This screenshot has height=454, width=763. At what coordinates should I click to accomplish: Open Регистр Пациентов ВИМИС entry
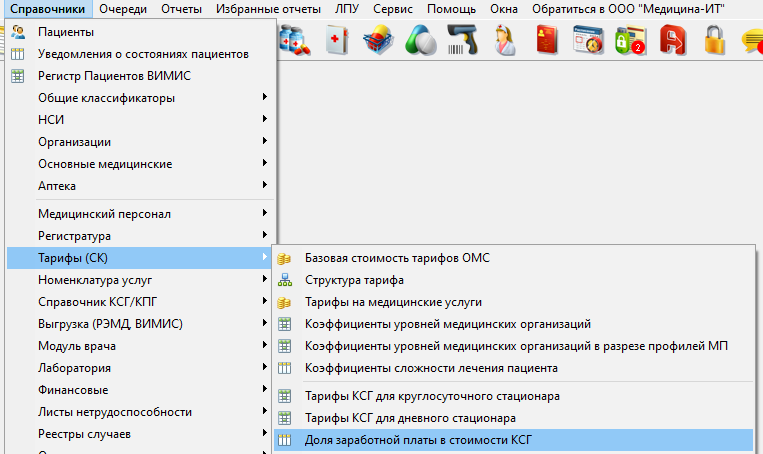tap(114, 76)
